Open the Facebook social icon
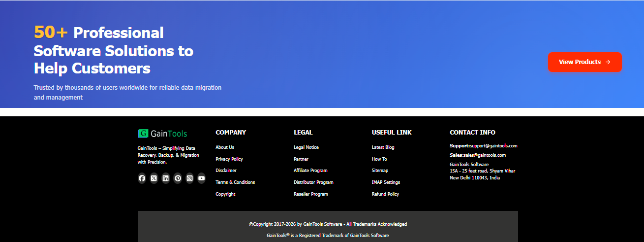 click(142, 178)
